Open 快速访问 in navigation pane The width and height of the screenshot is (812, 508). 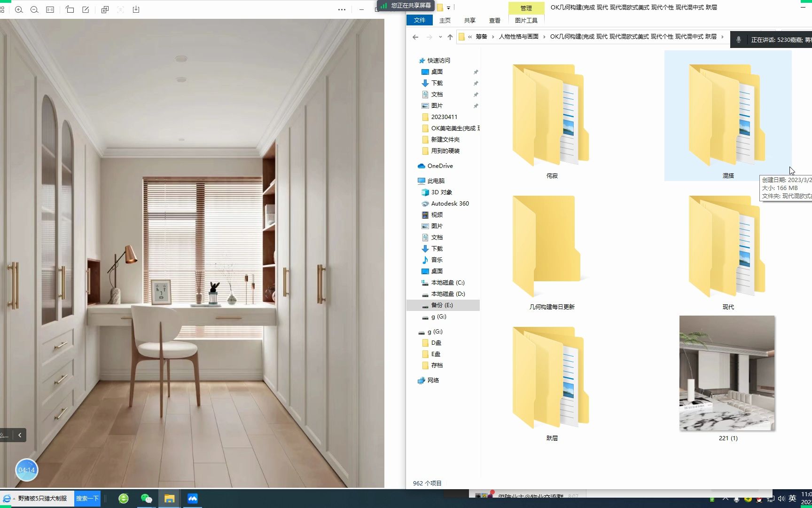point(438,61)
